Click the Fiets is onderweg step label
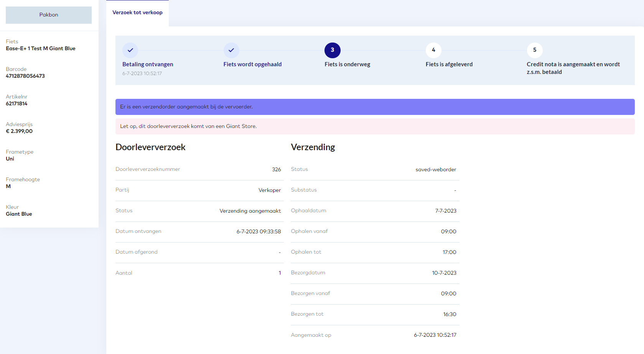The width and height of the screenshot is (644, 354). click(347, 64)
